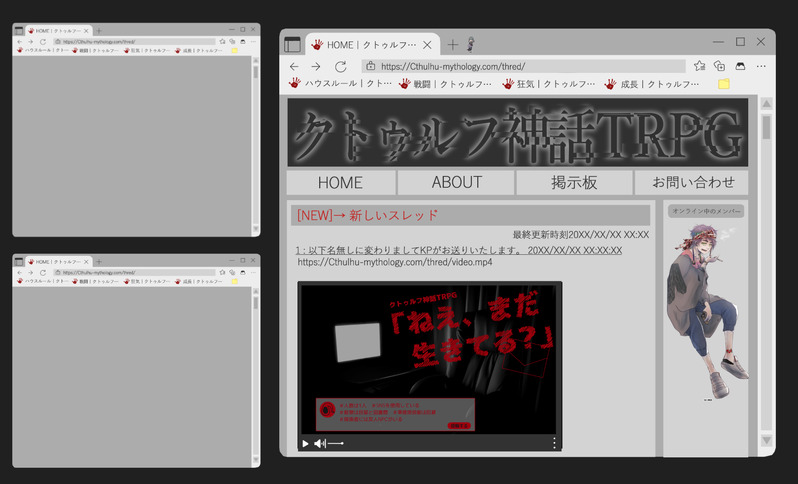The width and height of the screenshot is (798, 484).
Task: Click the ねえ、まだ生きてる? video thumbnail
Action: (430, 359)
